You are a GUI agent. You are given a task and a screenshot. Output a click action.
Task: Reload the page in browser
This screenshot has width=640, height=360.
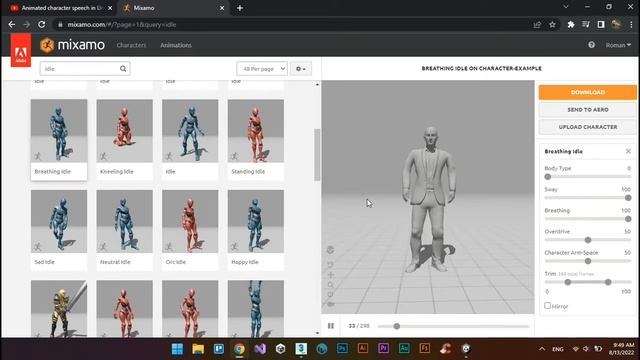[42, 24]
